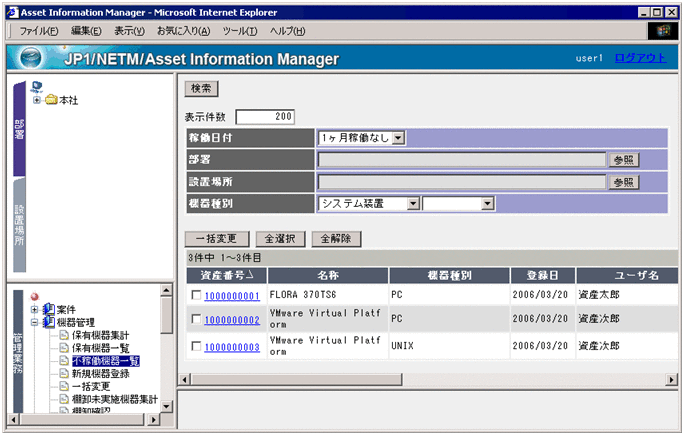Click the 案件 node icon
This screenshot has height=436, width=685.
pos(49,309)
